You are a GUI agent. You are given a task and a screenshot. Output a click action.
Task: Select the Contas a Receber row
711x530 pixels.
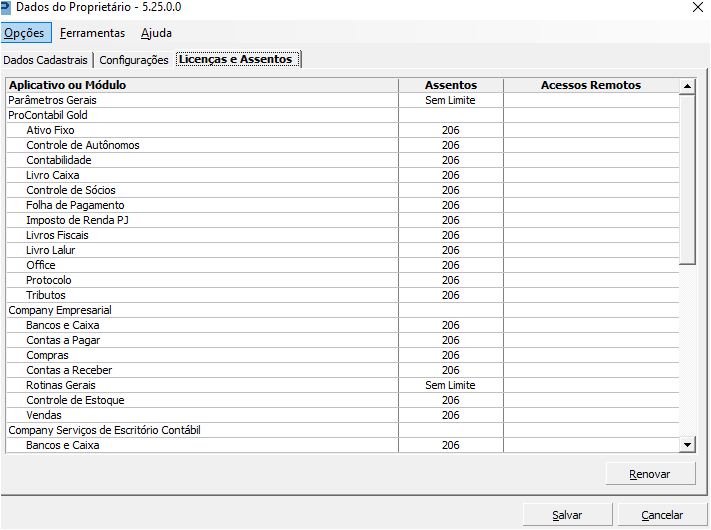[x=343, y=370]
